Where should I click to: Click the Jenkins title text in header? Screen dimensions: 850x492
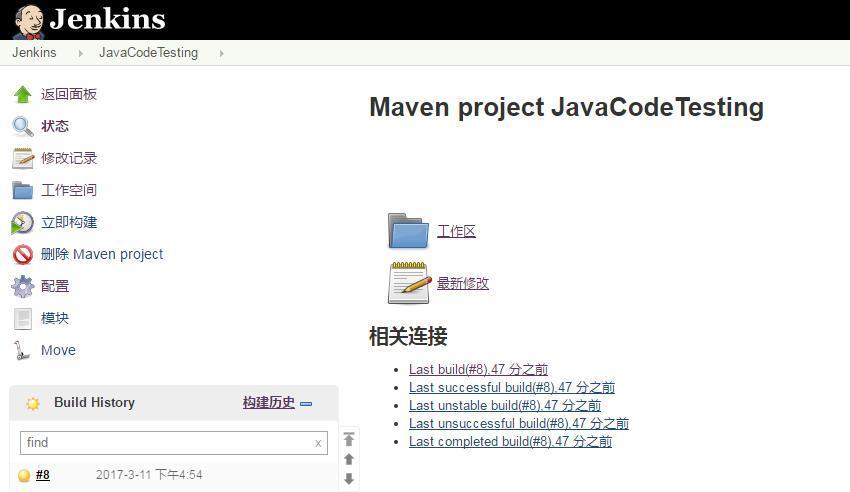[107, 20]
